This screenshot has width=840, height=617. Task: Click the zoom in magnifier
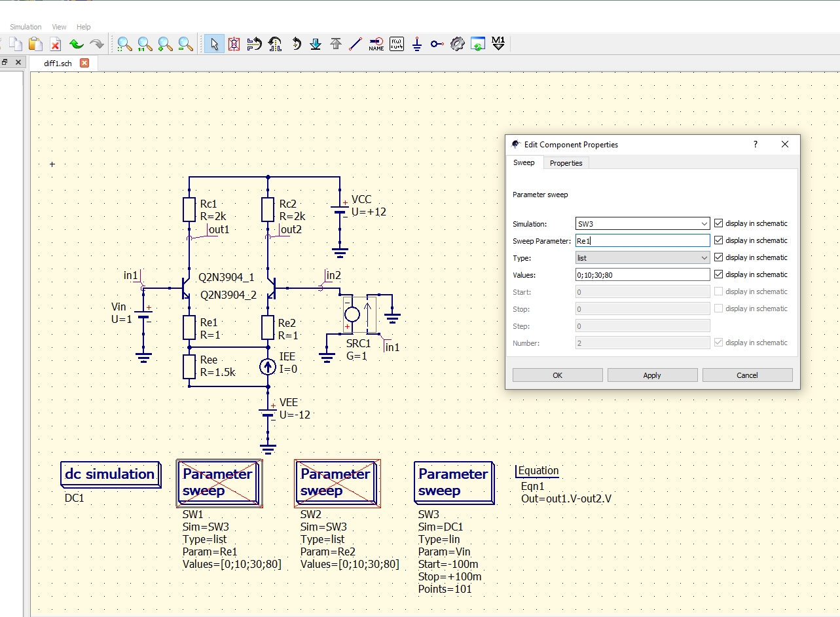(165, 44)
